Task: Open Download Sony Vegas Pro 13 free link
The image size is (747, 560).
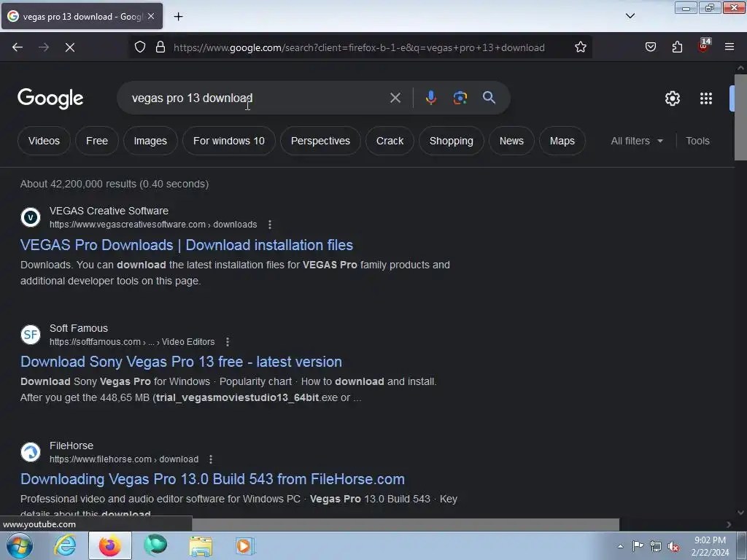Action: pyautogui.click(x=181, y=362)
